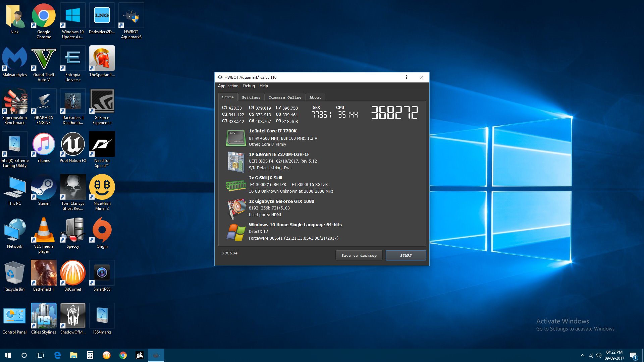
Task: Click the taskbar clock showing 04:22 PM
Action: (614, 355)
